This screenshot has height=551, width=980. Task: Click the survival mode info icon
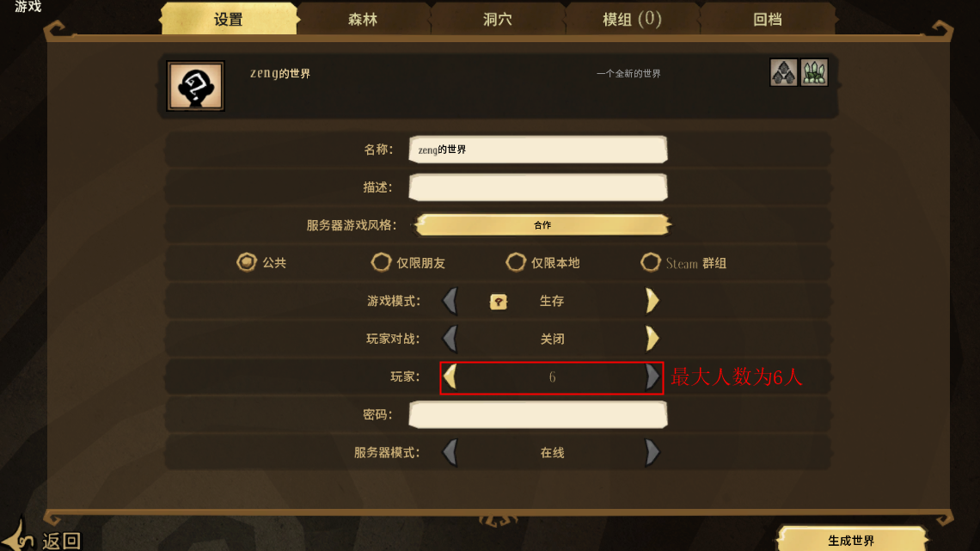tap(498, 302)
